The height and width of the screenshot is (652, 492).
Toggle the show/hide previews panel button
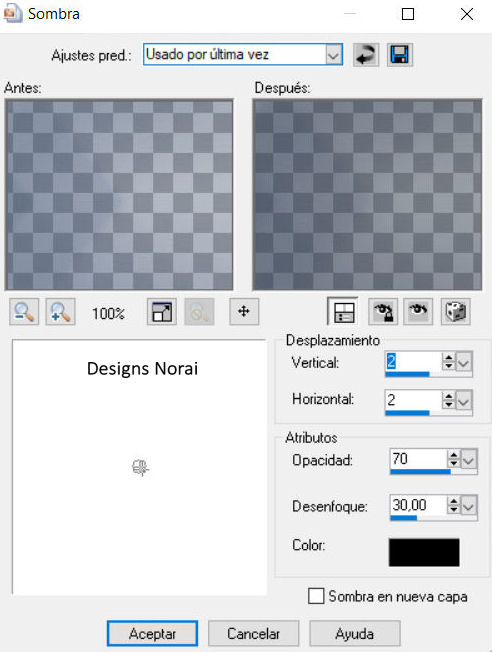(343, 312)
